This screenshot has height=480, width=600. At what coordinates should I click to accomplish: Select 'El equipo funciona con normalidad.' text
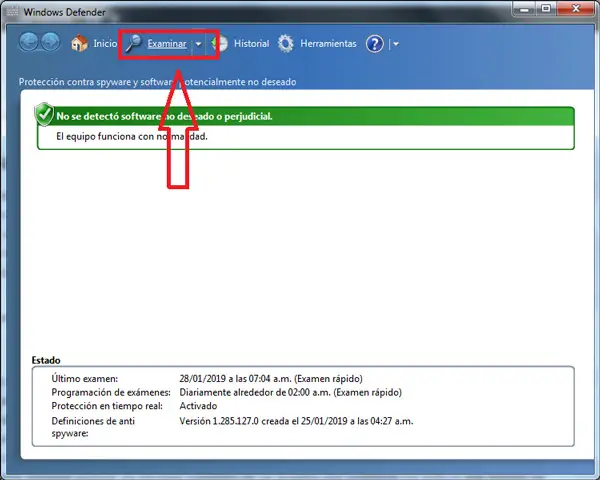[x=132, y=137]
